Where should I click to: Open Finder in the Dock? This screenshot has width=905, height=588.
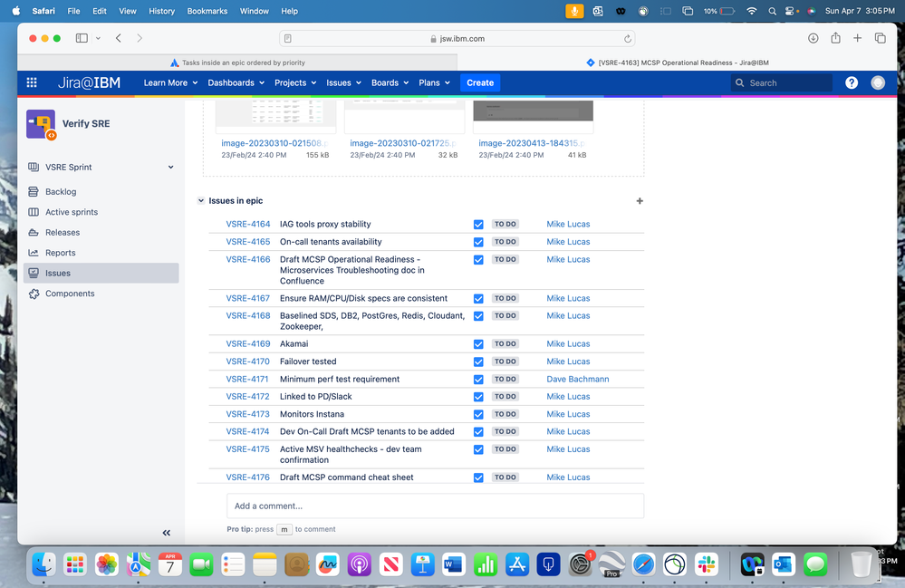(x=43, y=564)
